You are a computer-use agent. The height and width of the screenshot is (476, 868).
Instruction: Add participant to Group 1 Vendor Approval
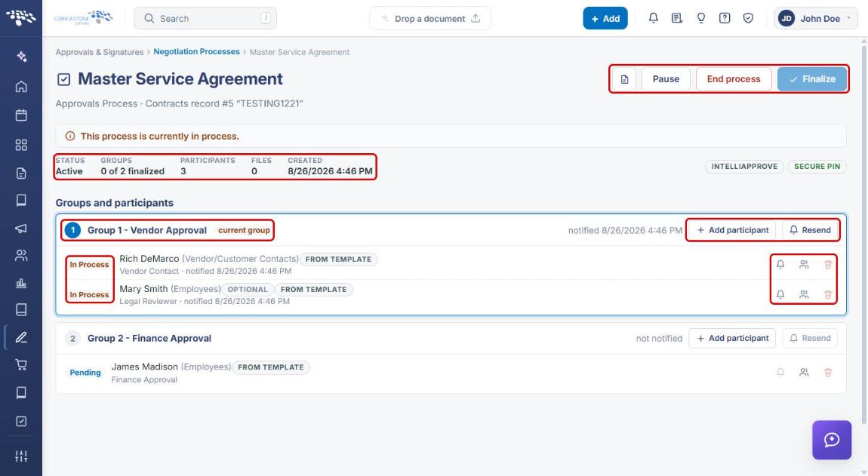[732, 230]
